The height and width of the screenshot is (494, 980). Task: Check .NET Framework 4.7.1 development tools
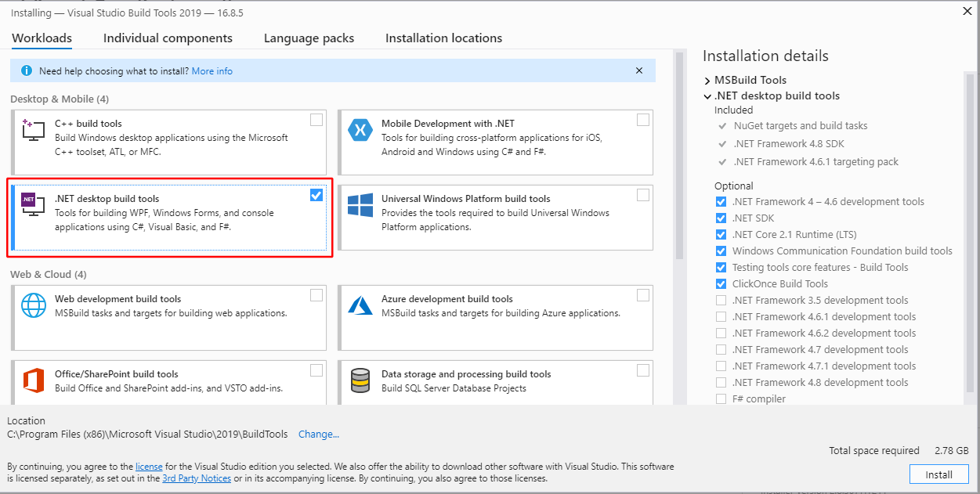click(x=721, y=366)
